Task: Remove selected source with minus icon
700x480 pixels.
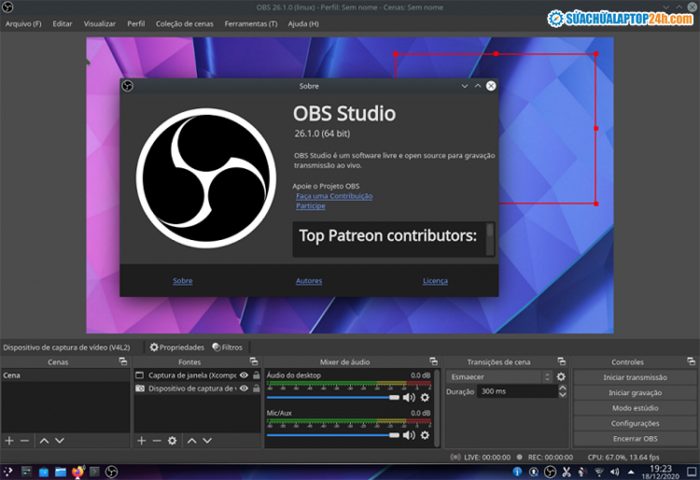Action: click(x=156, y=440)
